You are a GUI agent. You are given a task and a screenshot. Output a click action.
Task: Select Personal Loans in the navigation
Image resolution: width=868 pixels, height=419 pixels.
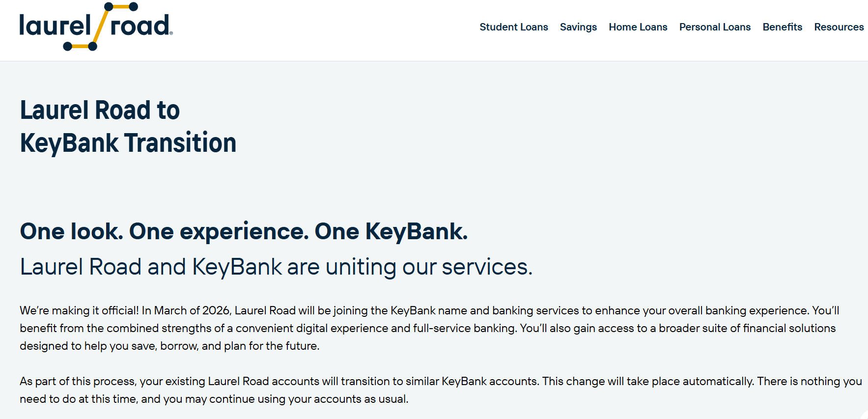point(715,27)
